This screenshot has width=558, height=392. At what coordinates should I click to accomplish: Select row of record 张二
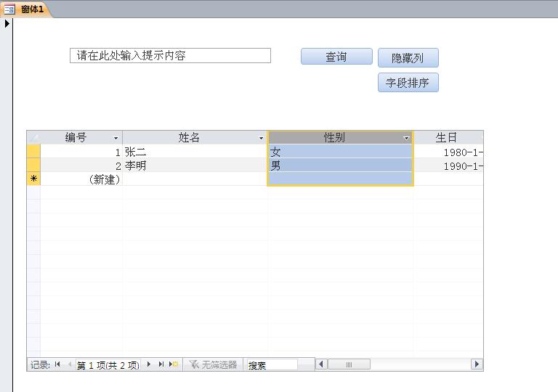(33, 152)
